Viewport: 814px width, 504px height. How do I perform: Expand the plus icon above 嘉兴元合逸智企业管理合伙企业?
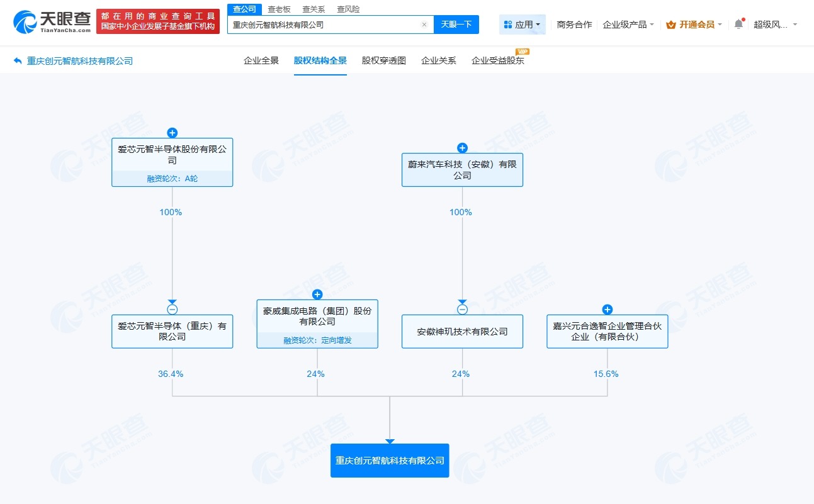[607, 309]
